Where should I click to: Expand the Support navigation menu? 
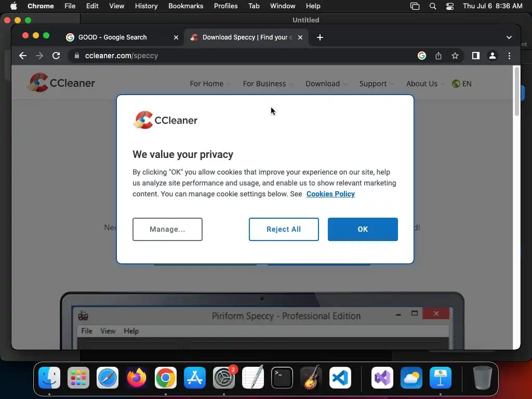click(376, 84)
